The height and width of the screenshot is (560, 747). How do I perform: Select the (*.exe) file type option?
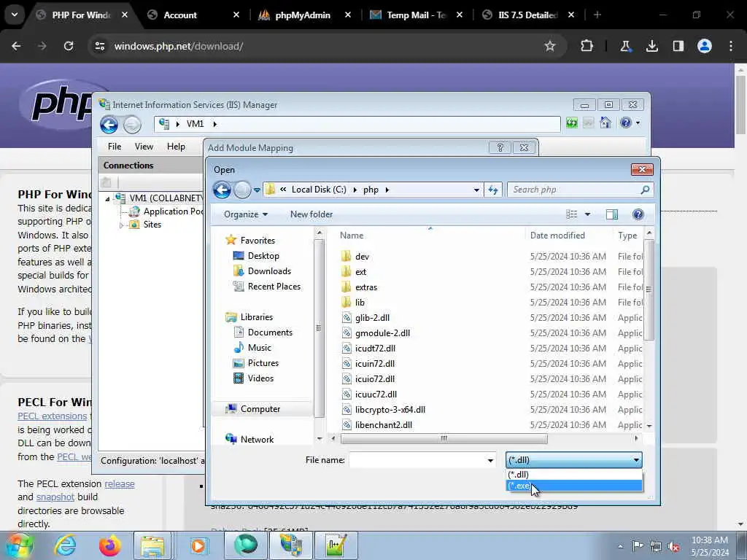coord(573,486)
